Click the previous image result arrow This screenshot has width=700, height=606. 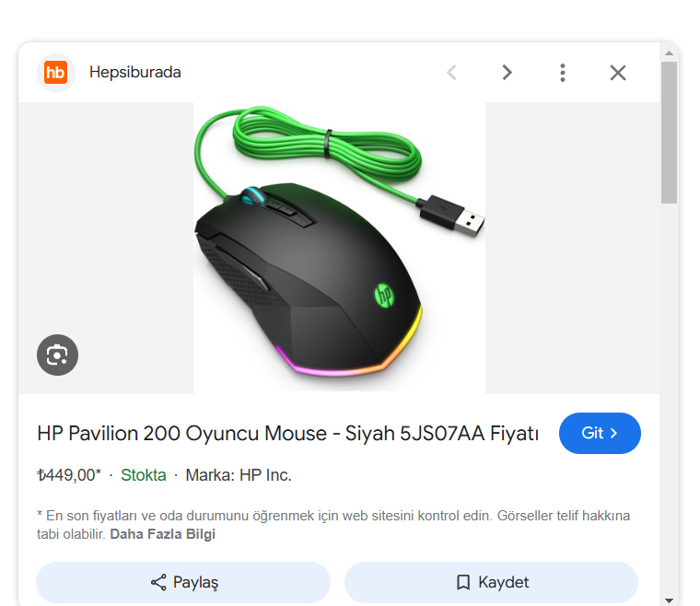tap(451, 73)
